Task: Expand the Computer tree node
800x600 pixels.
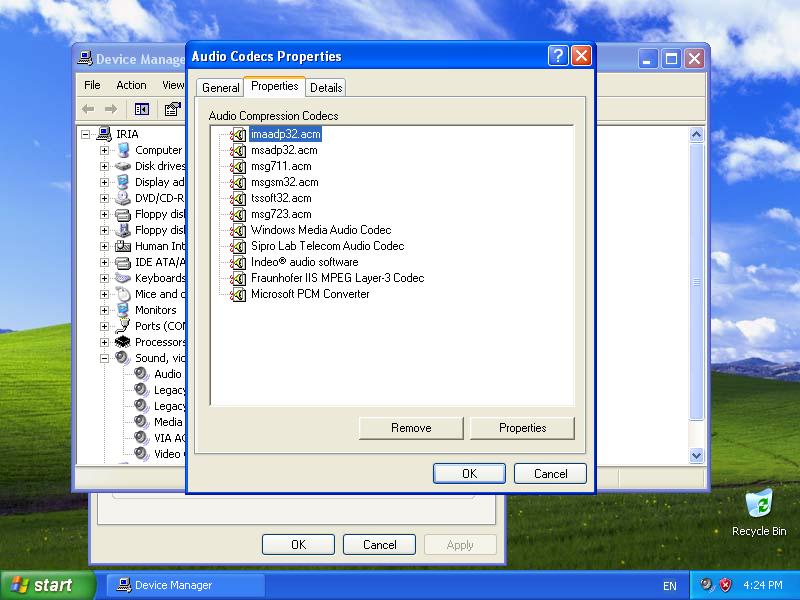Action: point(104,151)
